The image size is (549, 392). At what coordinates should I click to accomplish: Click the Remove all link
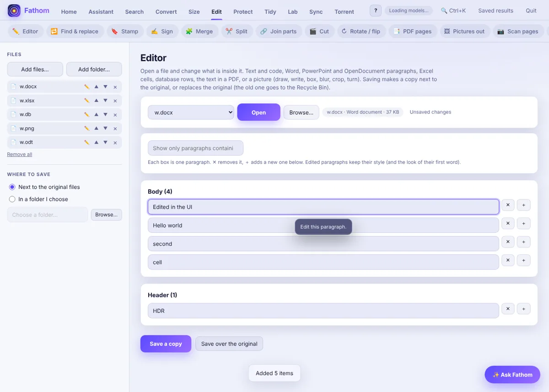(20, 154)
